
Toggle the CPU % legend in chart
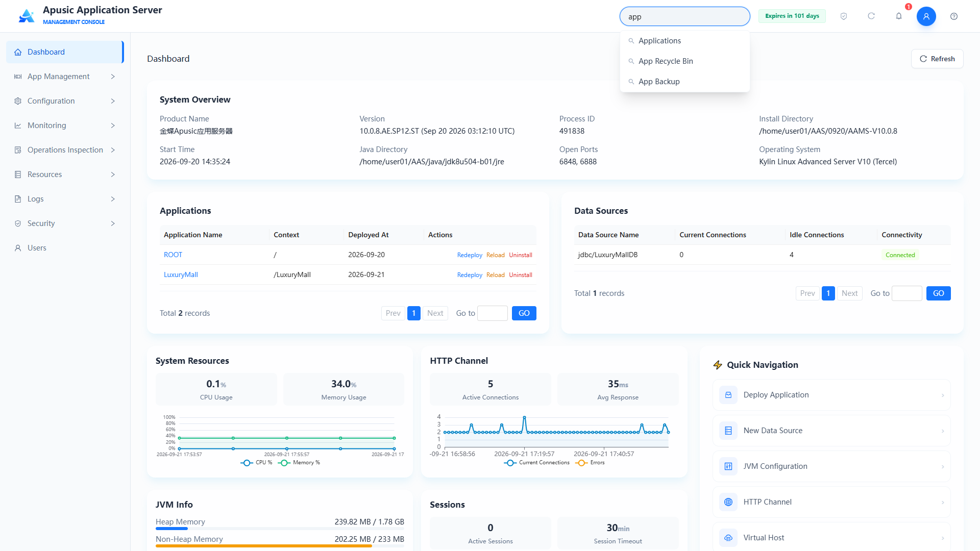[256, 463]
